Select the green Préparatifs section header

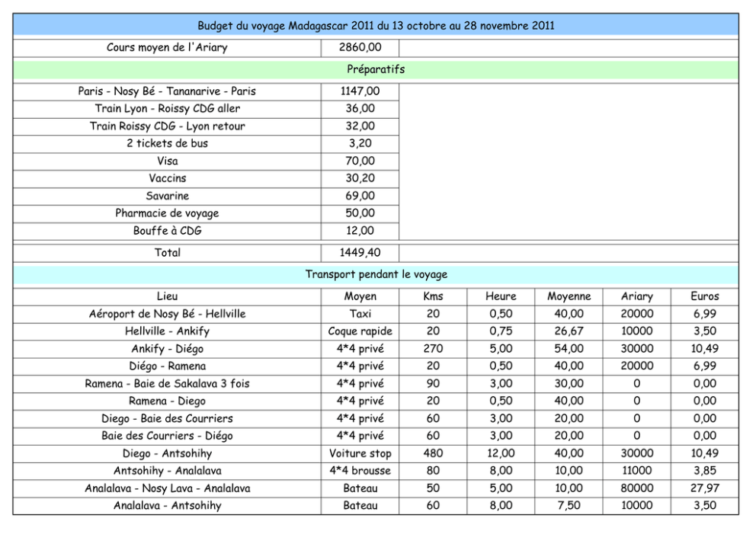(x=376, y=69)
